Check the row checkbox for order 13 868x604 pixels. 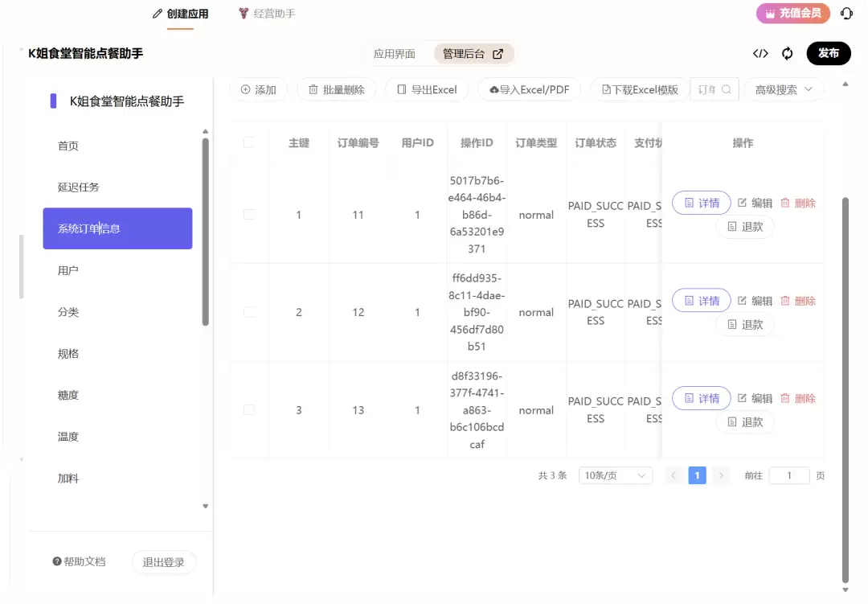coord(249,410)
